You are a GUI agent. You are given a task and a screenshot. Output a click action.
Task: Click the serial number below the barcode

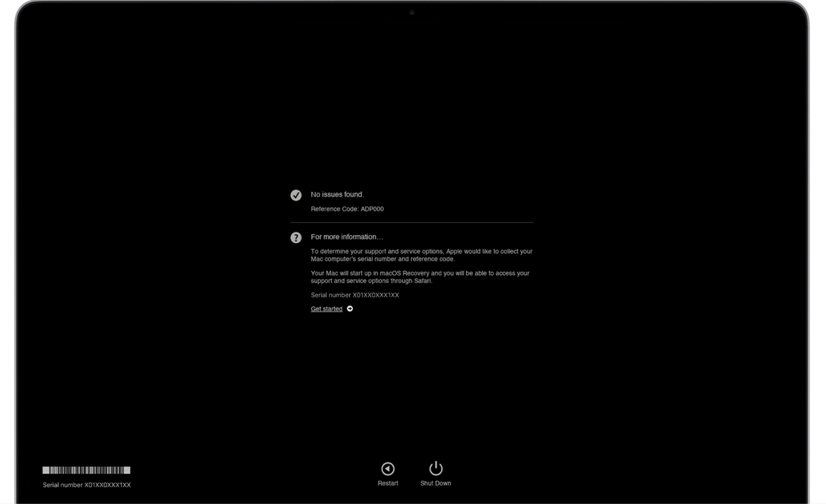pyautogui.click(x=87, y=485)
